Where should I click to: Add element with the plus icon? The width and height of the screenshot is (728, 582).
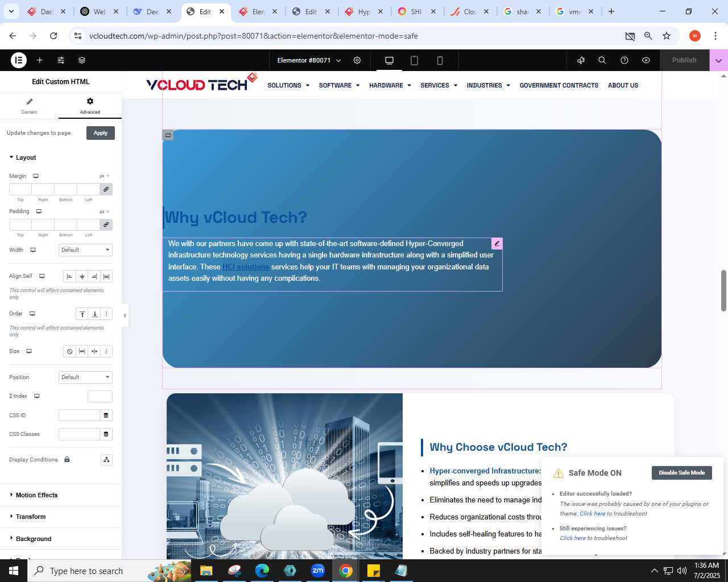click(x=40, y=60)
